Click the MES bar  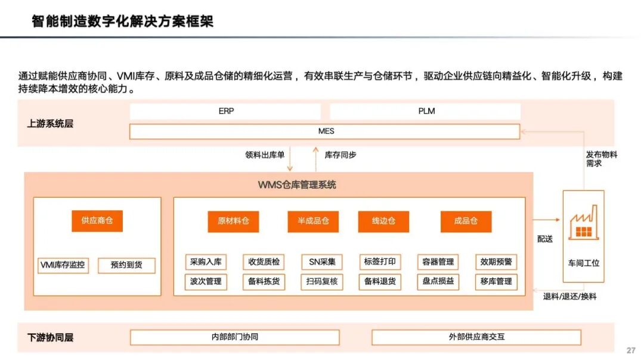pos(325,131)
